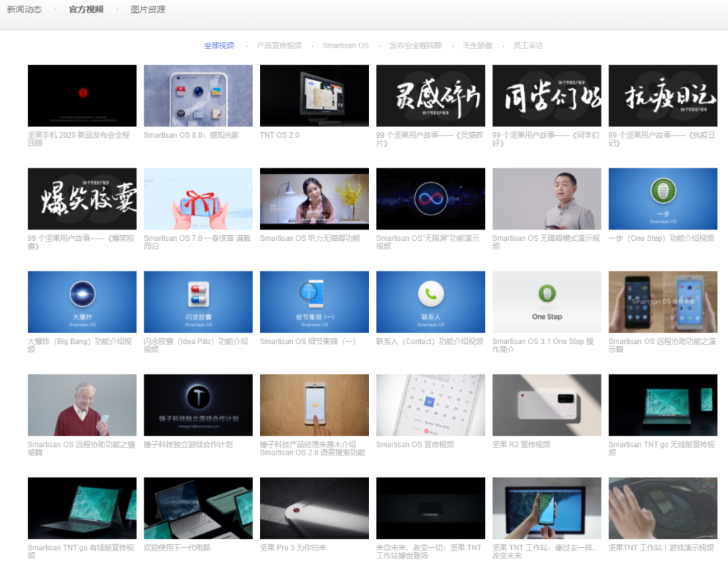Open the 远程协助功能之情感篇 thumbnail
The image size is (728, 567).
[82, 405]
